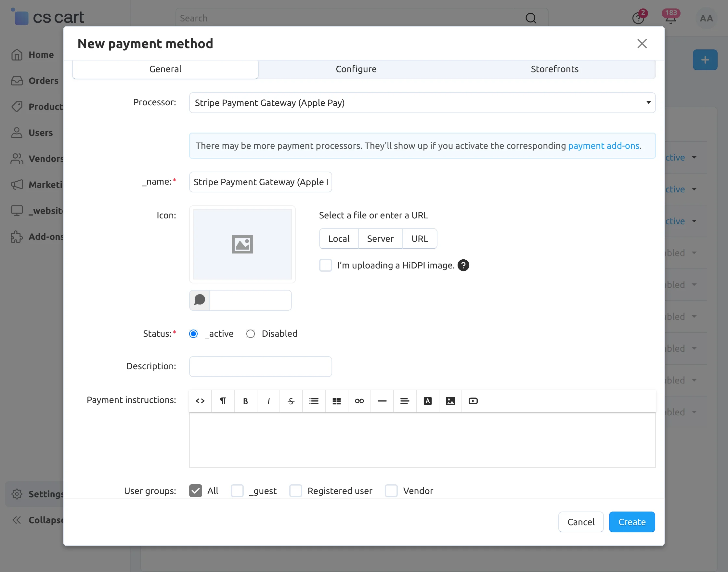Collapse the sidebar menu
The width and height of the screenshot is (728, 572).
[x=37, y=520]
